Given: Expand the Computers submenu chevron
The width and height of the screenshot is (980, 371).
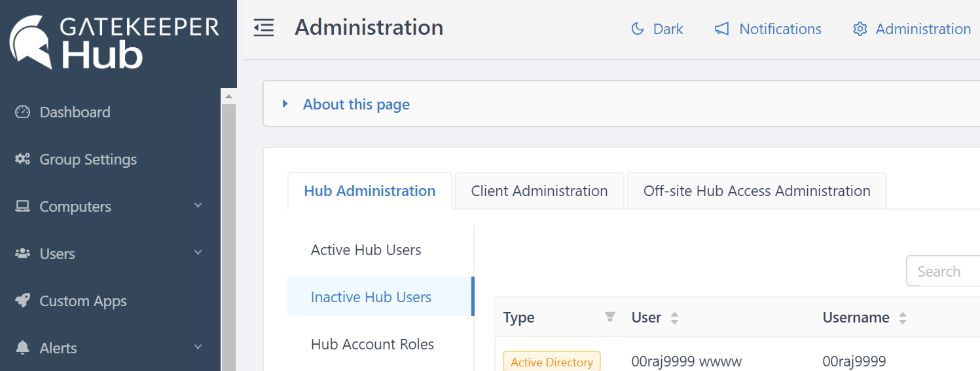Looking at the screenshot, I should coord(198,206).
